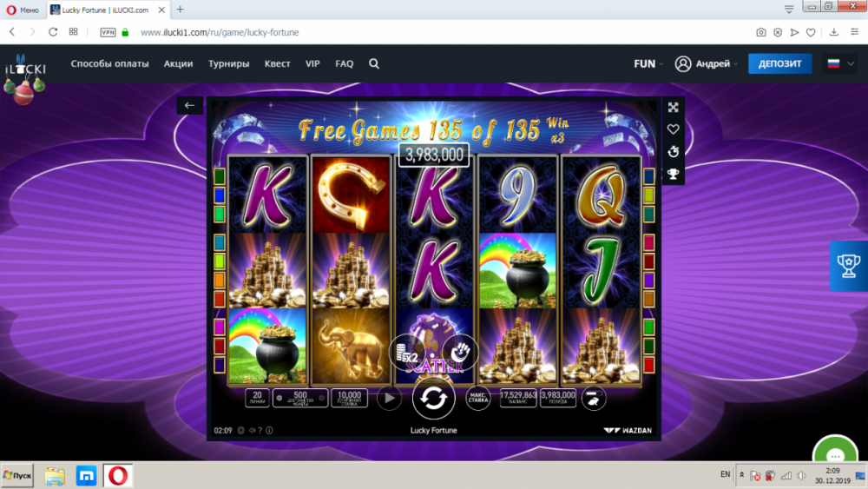Mute the game sound speaker icon
This screenshot has height=489, width=868.
click(x=252, y=430)
